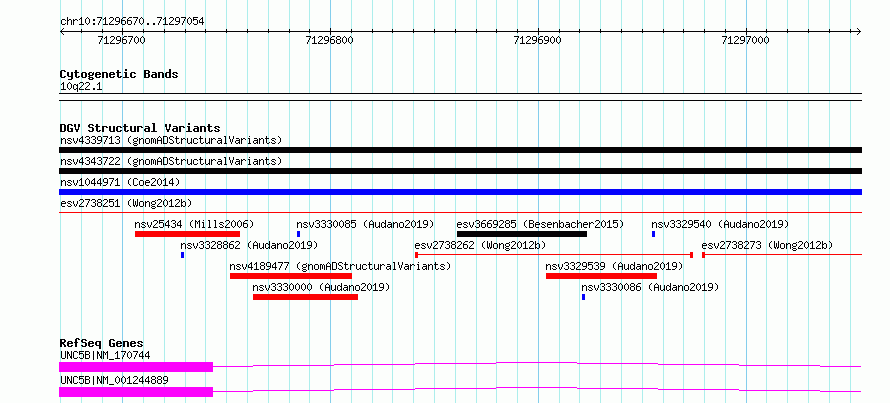Screen dimensions: 890x403
Task: Click the black bar under nsv4343722
Action: coord(460,171)
